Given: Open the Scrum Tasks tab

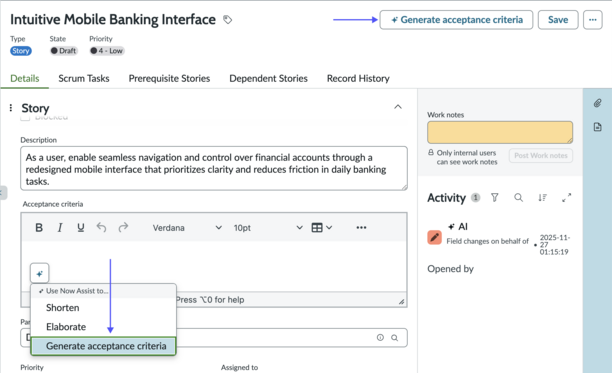Looking at the screenshot, I should (84, 78).
